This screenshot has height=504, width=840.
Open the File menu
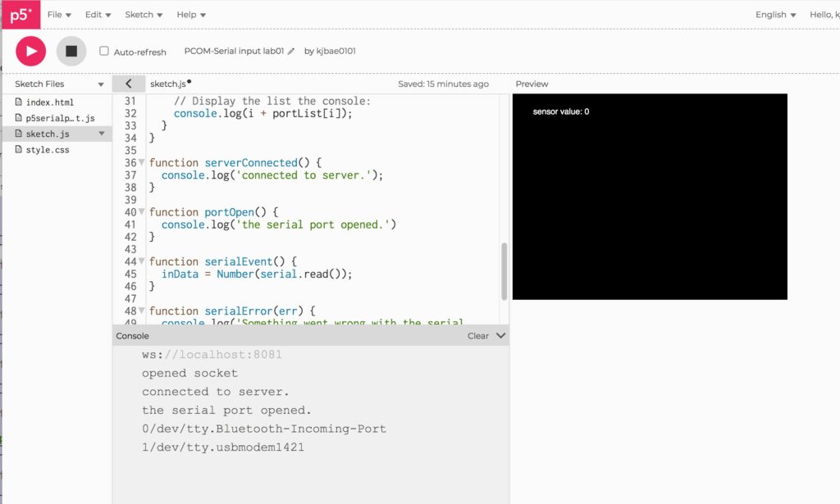(x=59, y=15)
